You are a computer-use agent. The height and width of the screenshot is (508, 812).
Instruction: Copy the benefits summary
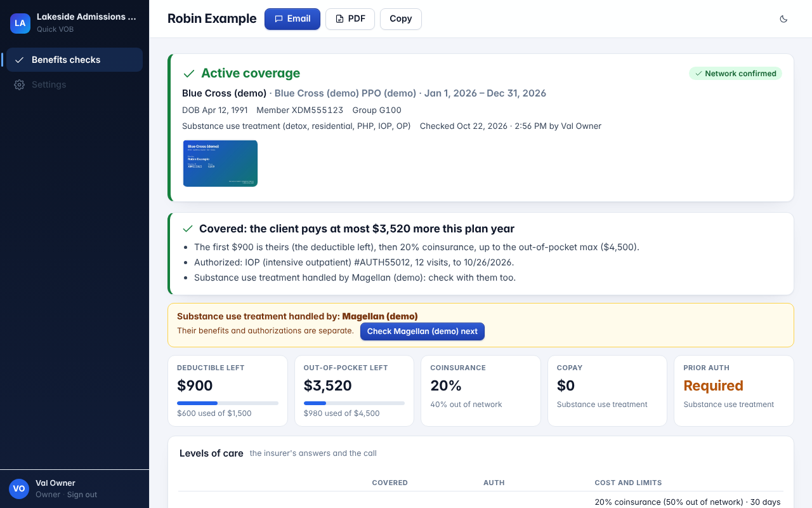pyautogui.click(x=401, y=19)
